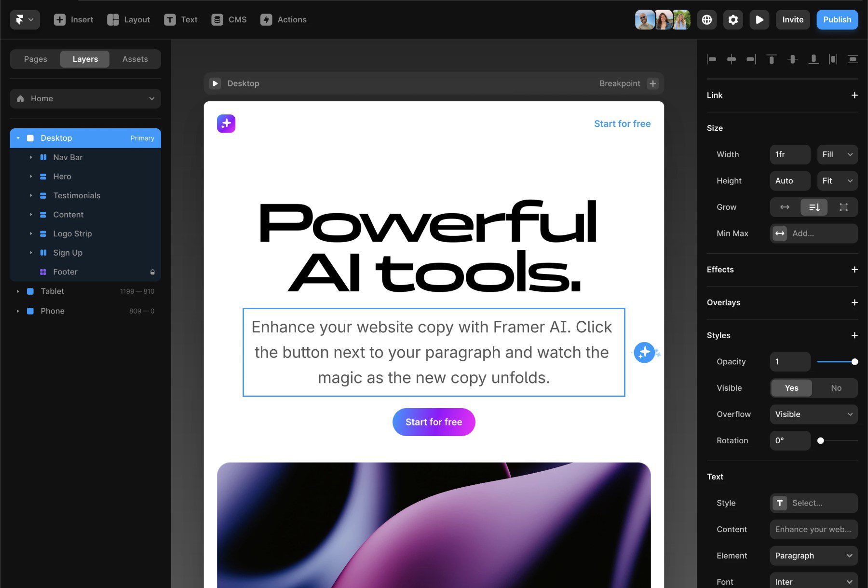The height and width of the screenshot is (588, 868).
Task: Switch to the Pages tab
Action: click(x=35, y=59)
